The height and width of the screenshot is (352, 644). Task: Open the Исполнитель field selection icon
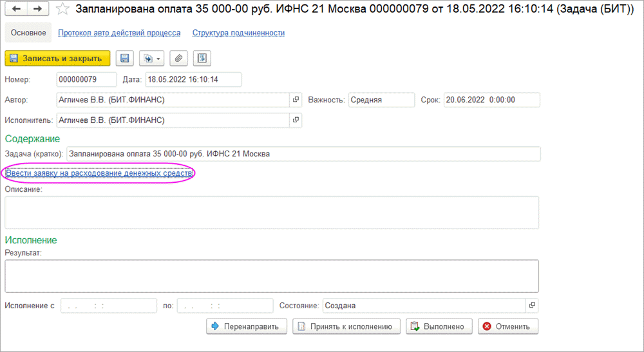coord(296,120)
